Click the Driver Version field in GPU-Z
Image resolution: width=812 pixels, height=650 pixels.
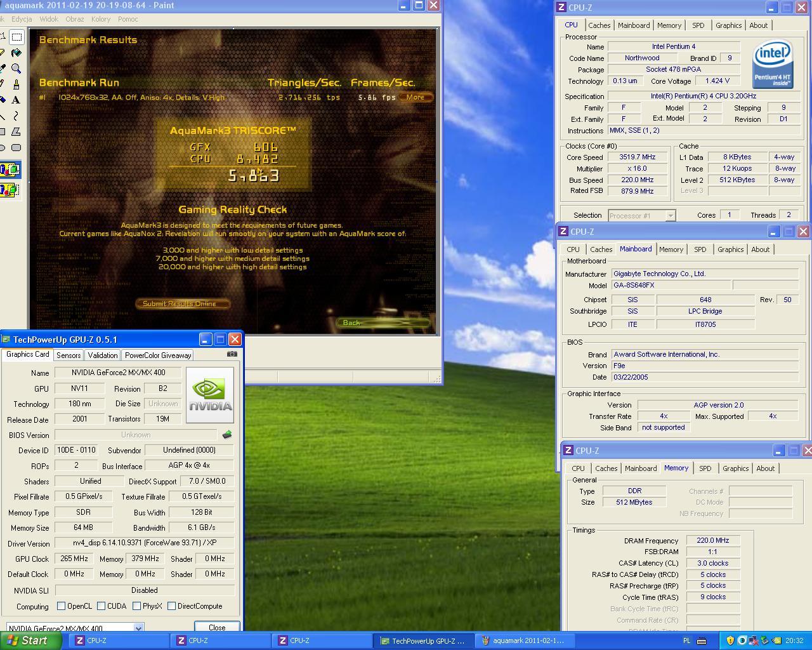tap(145, 543)
